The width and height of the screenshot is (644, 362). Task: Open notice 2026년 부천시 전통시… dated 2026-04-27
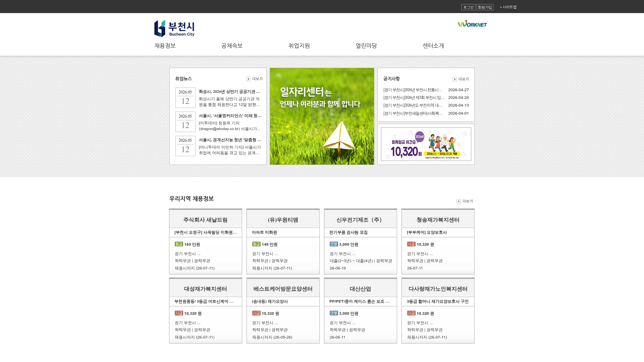point(413,90)
